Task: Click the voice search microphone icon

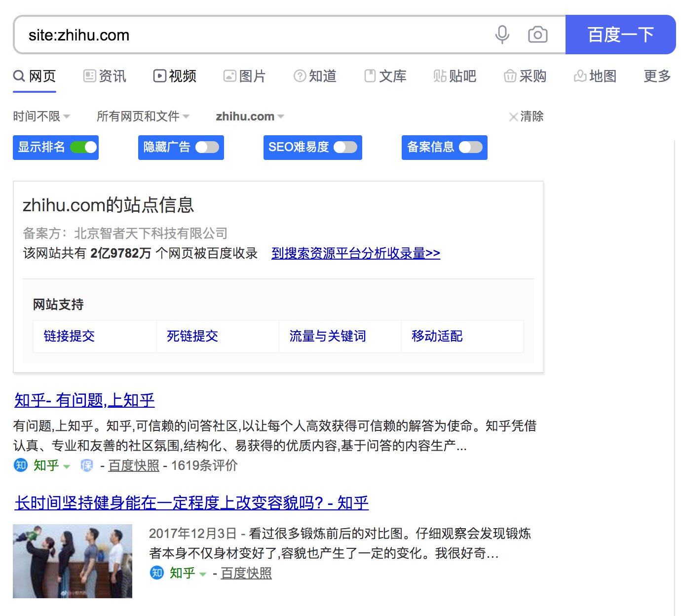Action: point(502,35)
